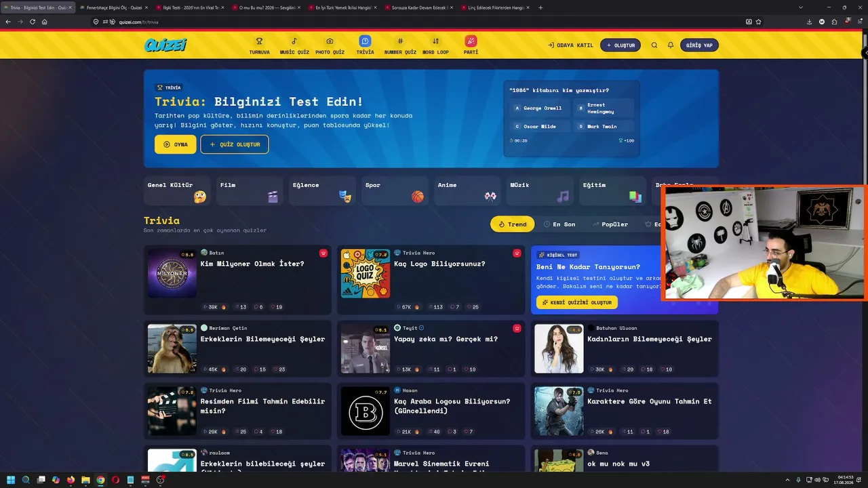Choose the Anime category

click(x=468, y=191)
